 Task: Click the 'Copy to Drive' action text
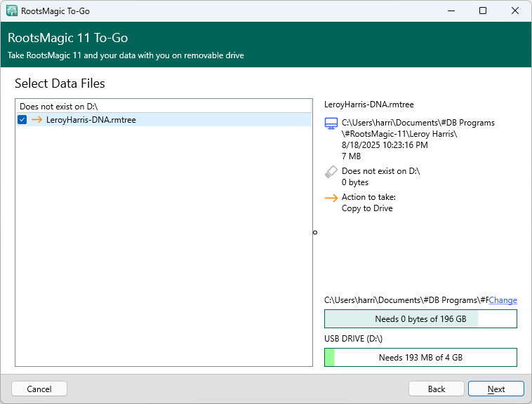[x=367, y=208]
